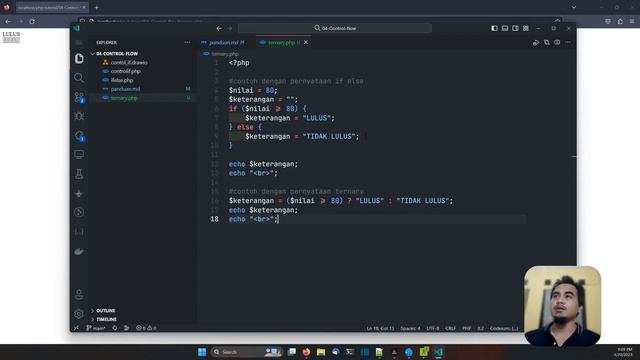Viewport: 640px width, 360px height.
Task: Click the command center search box
Action: (x=335, y=28)
